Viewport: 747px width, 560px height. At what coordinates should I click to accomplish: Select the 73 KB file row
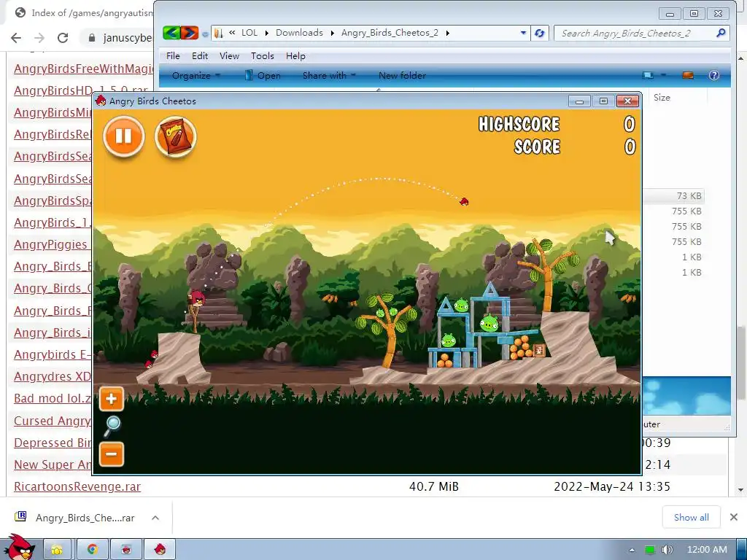(673, 195)
